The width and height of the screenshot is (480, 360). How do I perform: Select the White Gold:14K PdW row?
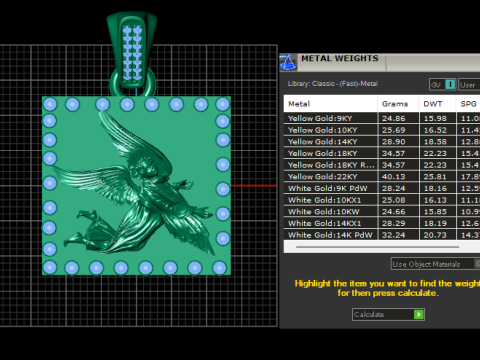(x=382, y=235)
